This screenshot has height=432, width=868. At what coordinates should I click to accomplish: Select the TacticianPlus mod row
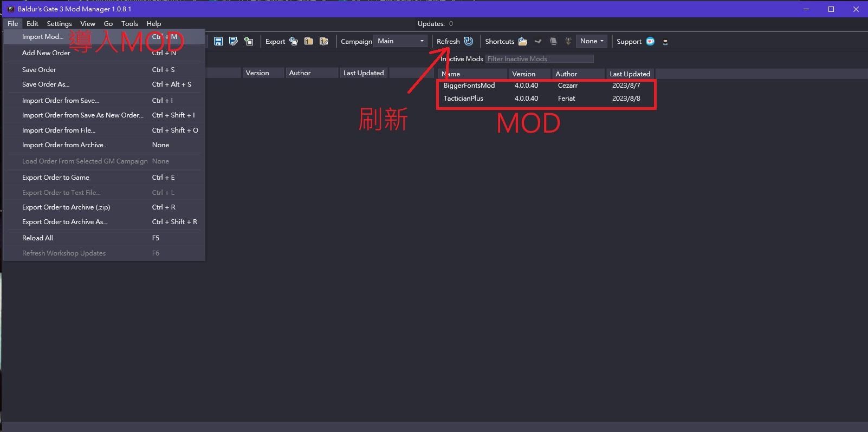point(546,99)
